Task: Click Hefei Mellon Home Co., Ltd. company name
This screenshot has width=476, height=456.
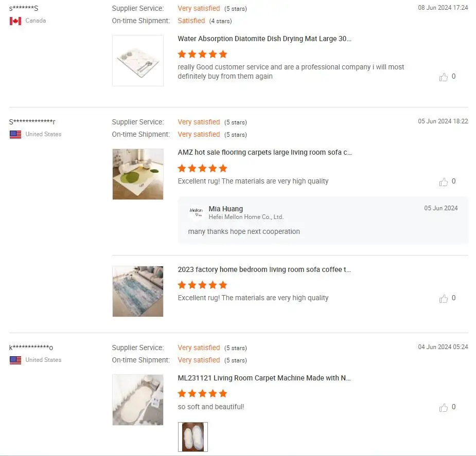Action: coord(246,217)
